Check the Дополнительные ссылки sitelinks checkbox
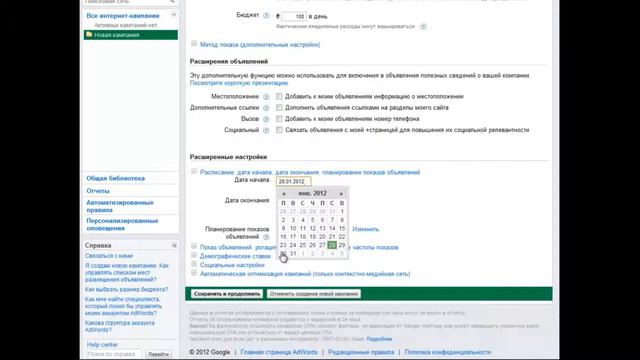This screenshot has width=640, height=360. 279,107
